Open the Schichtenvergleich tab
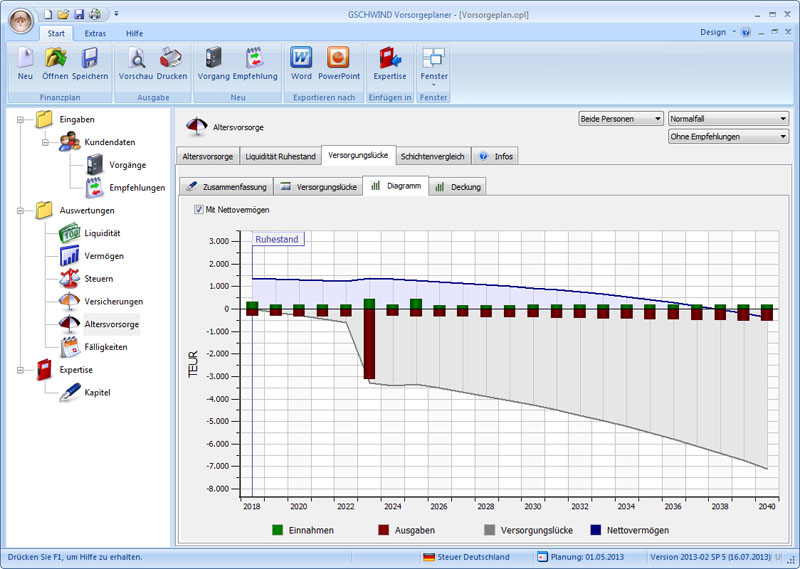800x569 pixels. pyautogui.click(x=432, y=156)
